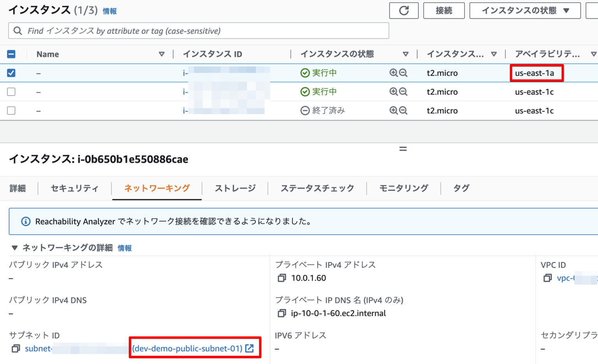This screenshot has height=364, width=598.
Task: Click the 10.0.1.60 private IP value
Action: [309, 278]
